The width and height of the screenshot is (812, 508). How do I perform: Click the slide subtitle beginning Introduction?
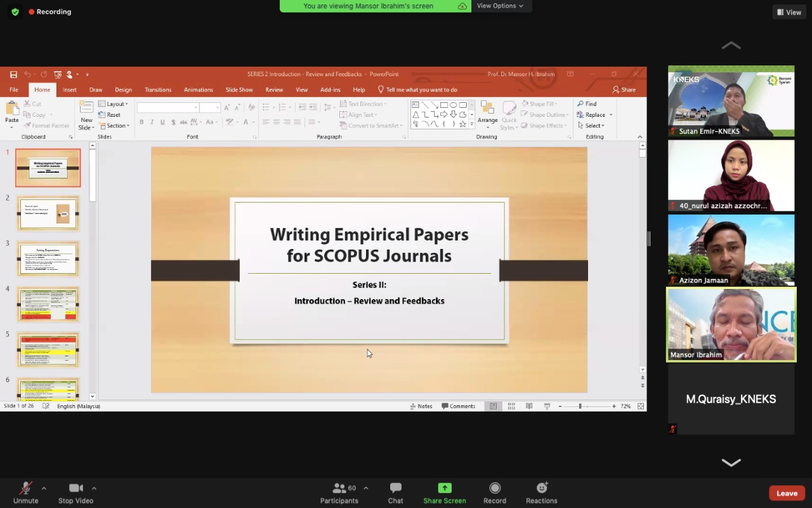click(x=369, y=301)
